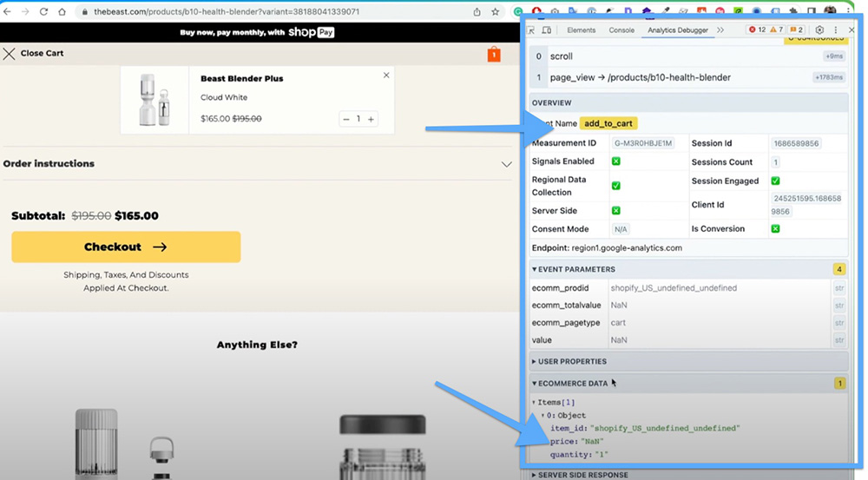Click the +1783ms timing badge
868x480 pixels.
(x=829, y=77)
